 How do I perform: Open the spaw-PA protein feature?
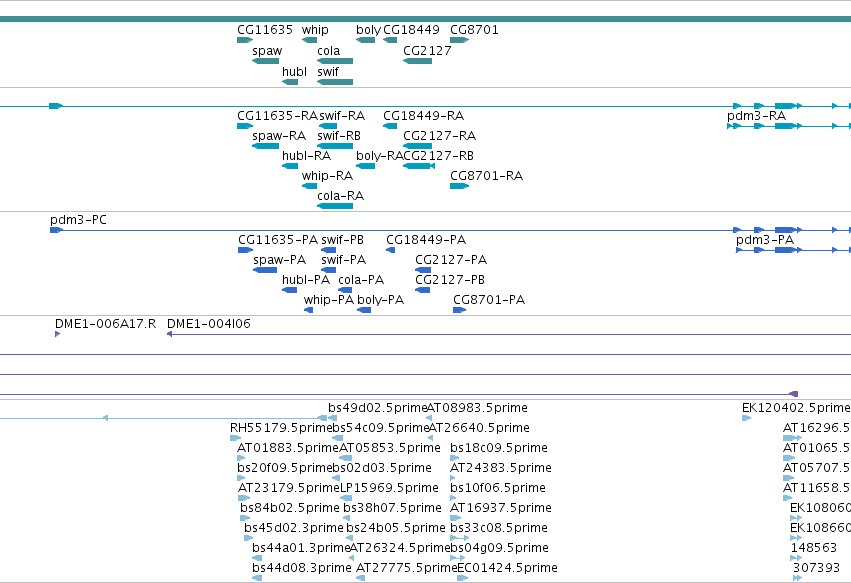pyautogui.click(x=265, y=270)
